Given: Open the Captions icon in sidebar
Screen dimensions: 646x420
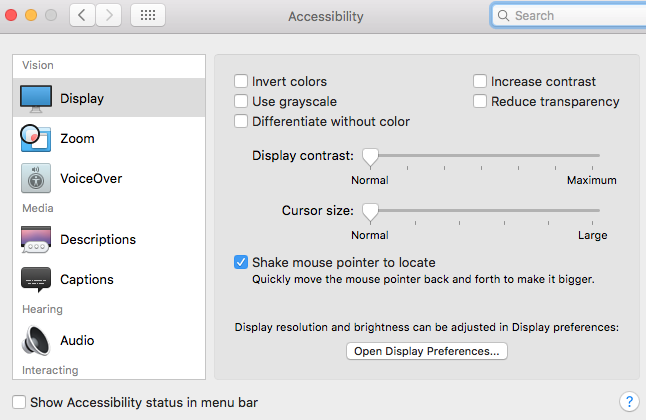Looking at the screenshot, I should [x=36, y=279].
